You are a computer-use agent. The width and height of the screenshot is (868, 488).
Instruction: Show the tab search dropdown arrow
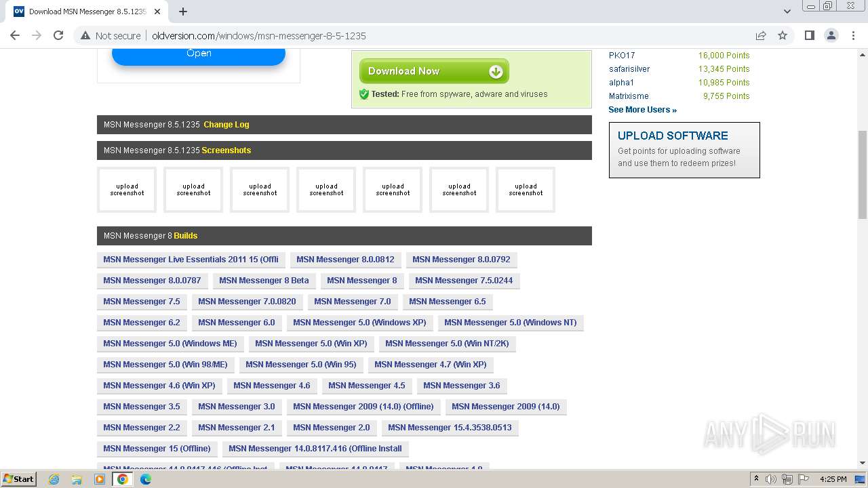[787, 12]
